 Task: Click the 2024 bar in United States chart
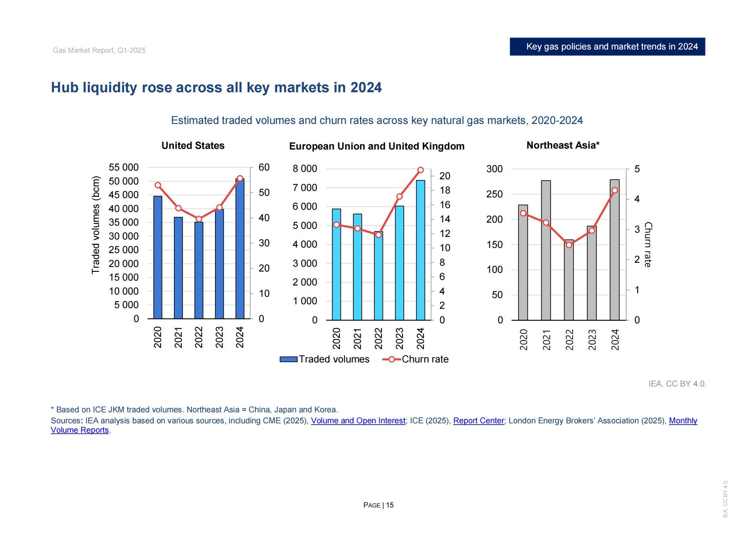pyautogui.click(x=240, y=249)
